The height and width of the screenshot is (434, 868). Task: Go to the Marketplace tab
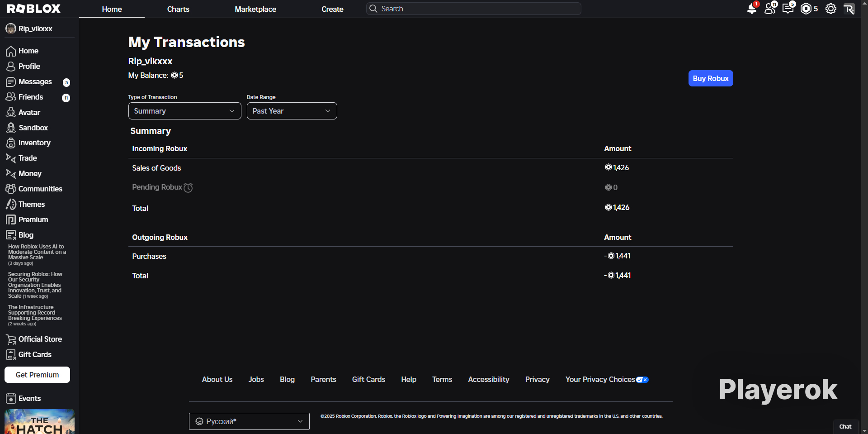[x=255, y=9]
